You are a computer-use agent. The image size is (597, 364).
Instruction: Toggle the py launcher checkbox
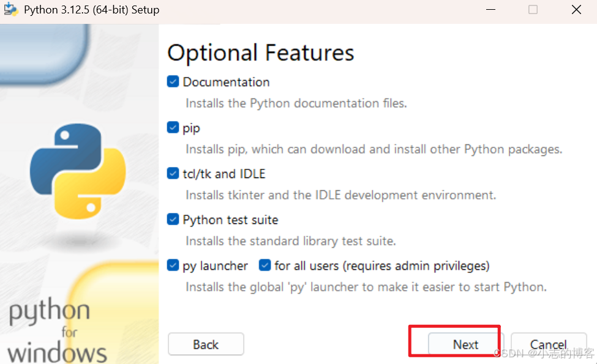(173, 266)
